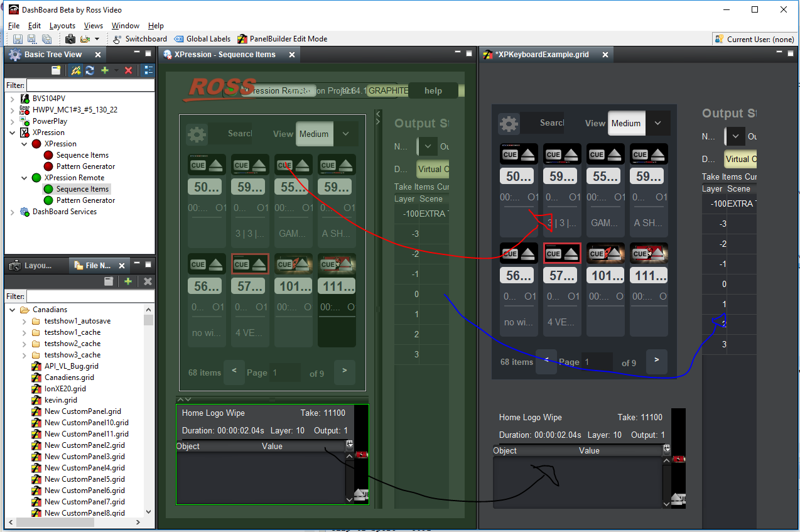Image resolution: width=800 pixels, height=532 pixels.
Task: Open dropdown arrow beside open folder icon
Action: point(97,39)
